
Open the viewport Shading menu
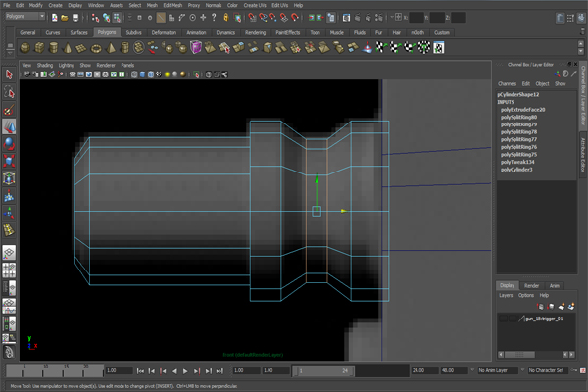coord(45,66)
